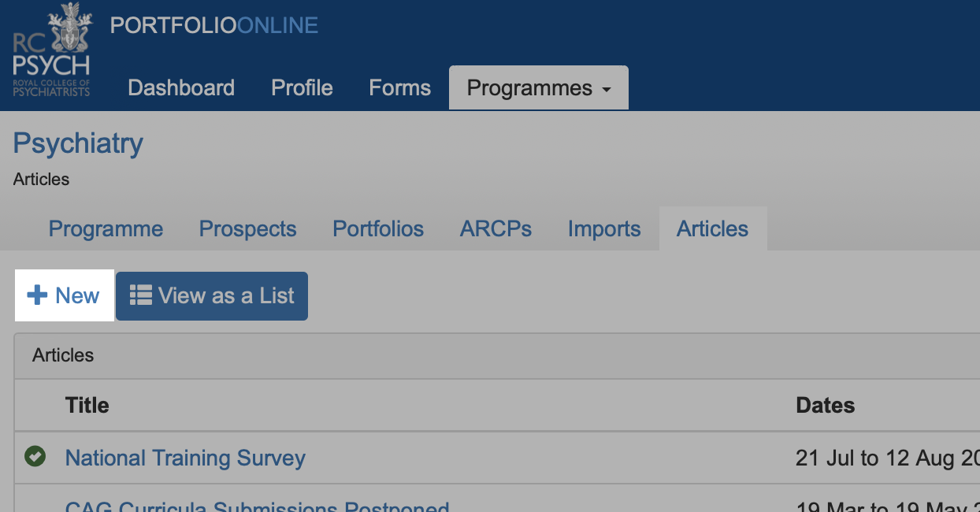Screen dimensions: 980x512
Task: Click the View as a List button
Action: [x=211, y=296]
